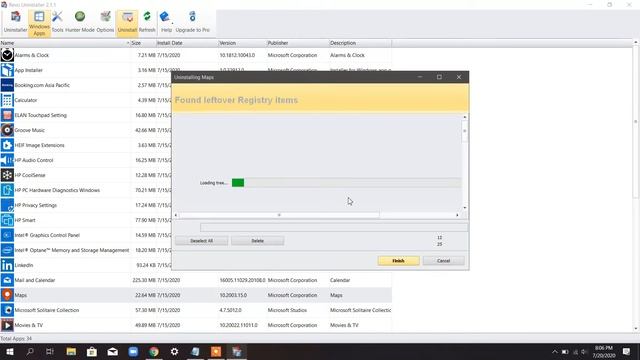This screenshot has width=640, height=360.
Task: Click the dialog's scroll-right arrow
Action: click(x=457, y=215)
